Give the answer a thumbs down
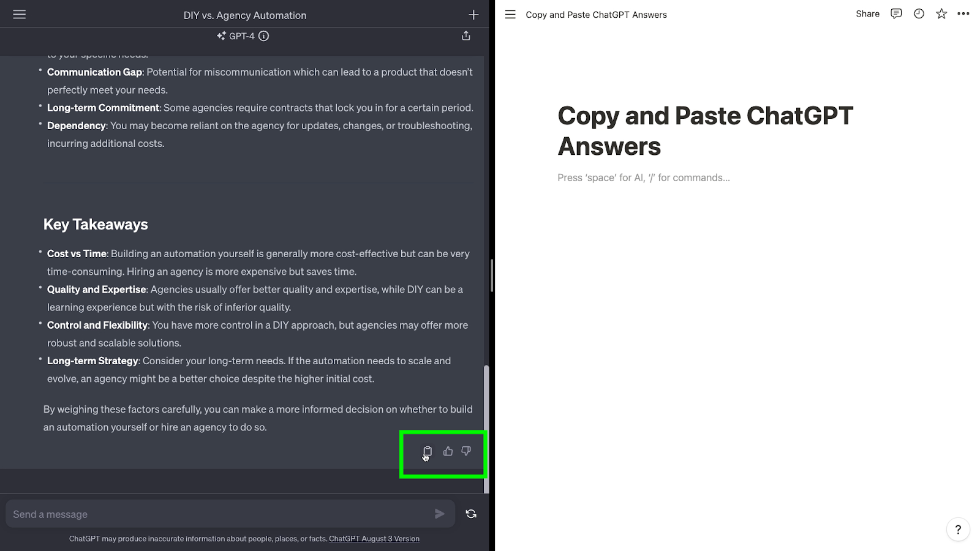The width and height of the screenshot is (980, 551). coord(466,451)
